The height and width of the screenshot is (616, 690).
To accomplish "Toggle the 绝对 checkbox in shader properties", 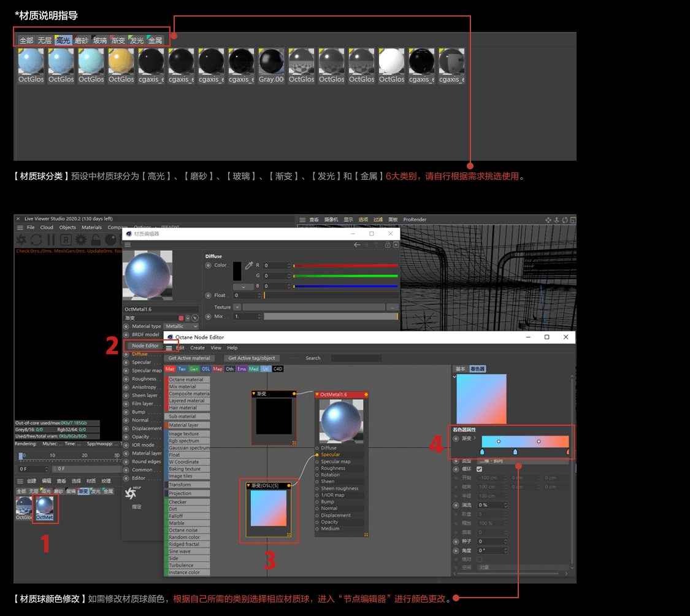I will pos(479,559).
